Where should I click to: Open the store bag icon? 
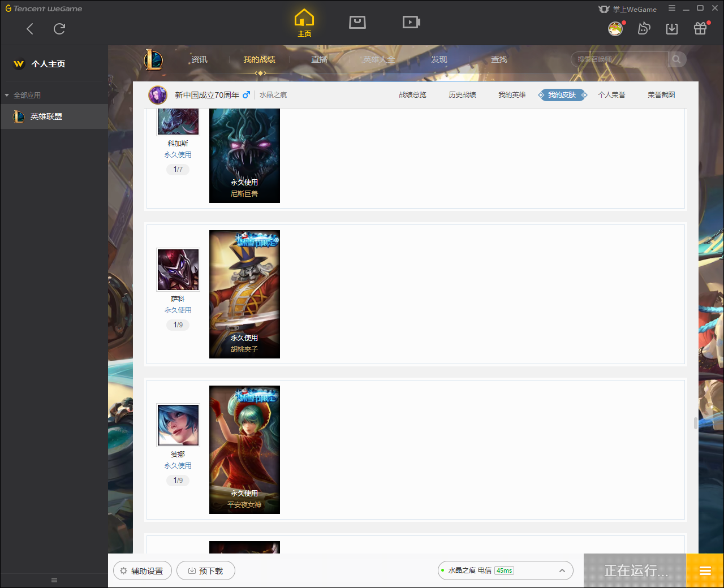357,22
